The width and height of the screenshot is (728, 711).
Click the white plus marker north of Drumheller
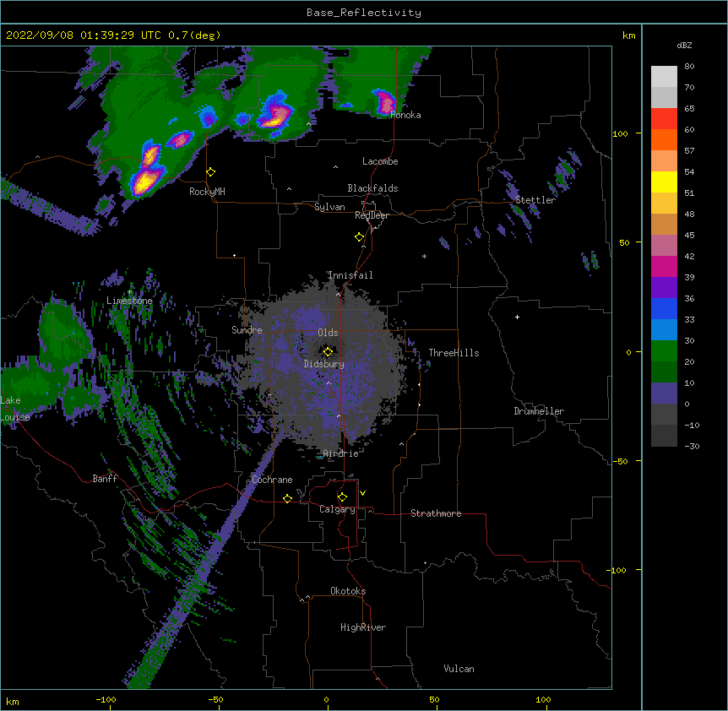point(517,317)
